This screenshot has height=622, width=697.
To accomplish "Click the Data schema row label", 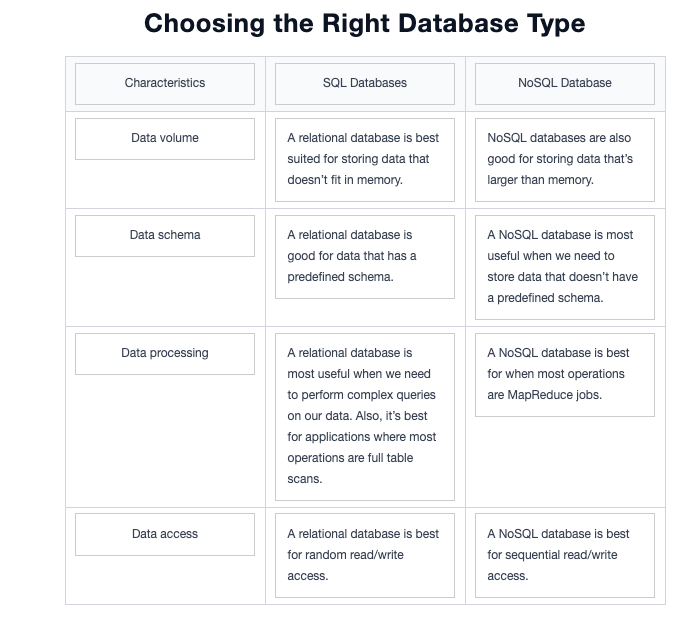I will point(165,236).
